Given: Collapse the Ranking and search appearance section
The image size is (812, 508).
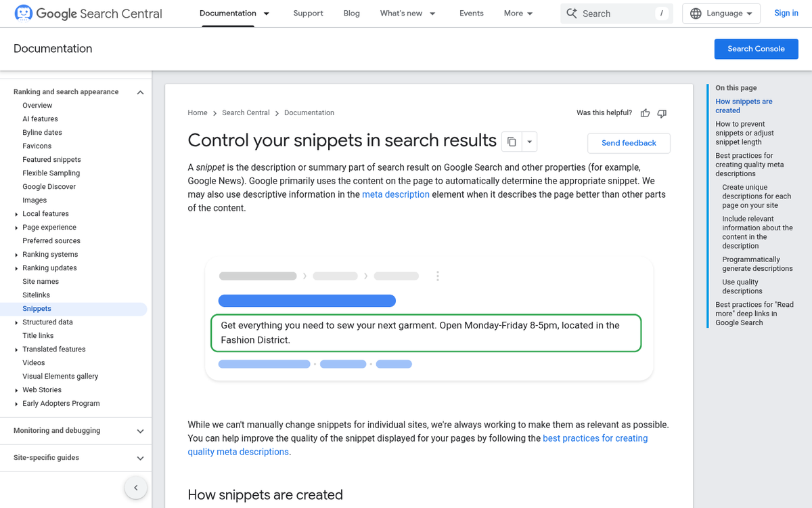Looking at the screenshot, I should coord(140,91).
